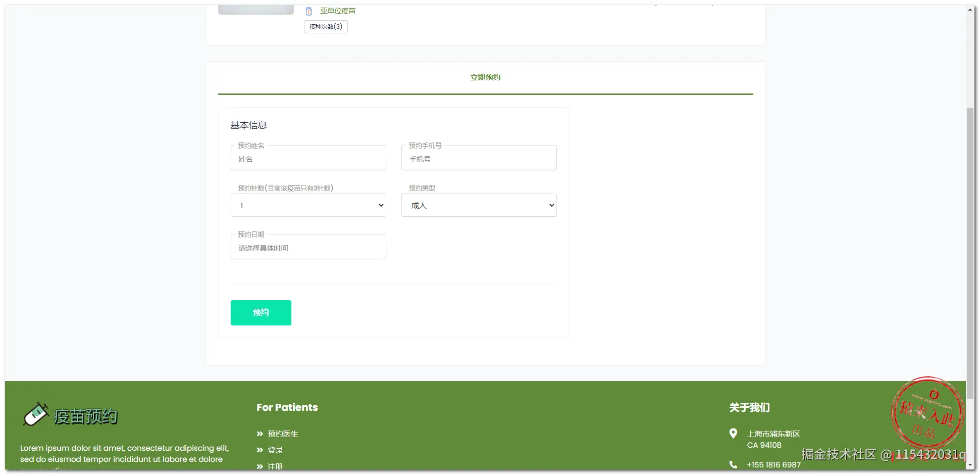The height and width of the screenshot is (475, 980).
Task: Click the vaccine bottle icon beside 亚单位疫苗
Action: (309, 11)
